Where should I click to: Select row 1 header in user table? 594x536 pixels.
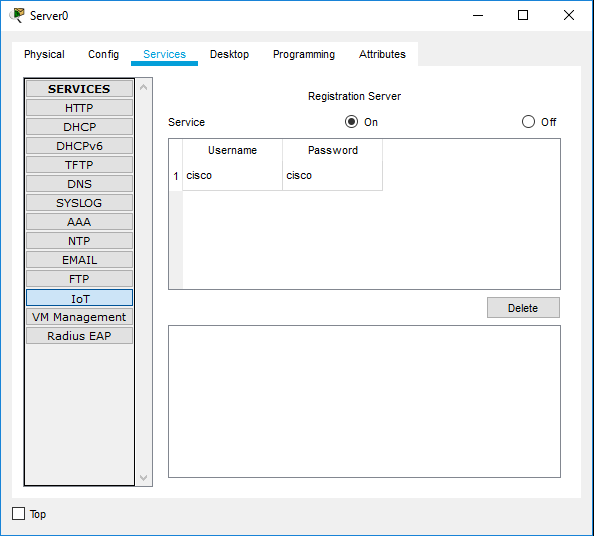tap(176, 176)
